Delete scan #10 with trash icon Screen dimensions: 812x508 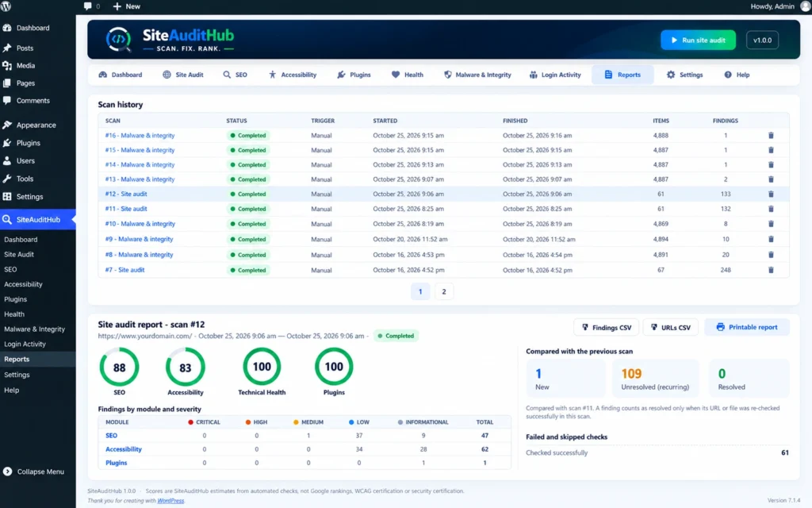point(771,224)
